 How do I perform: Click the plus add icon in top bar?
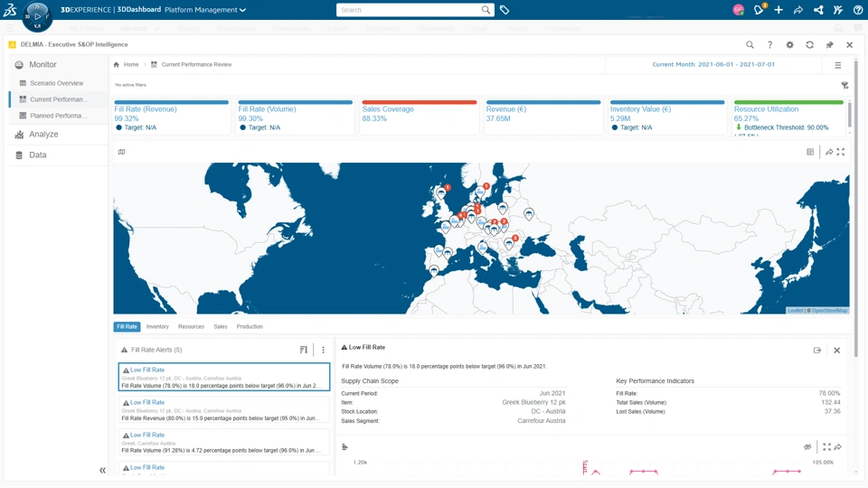tap(778, 10)
